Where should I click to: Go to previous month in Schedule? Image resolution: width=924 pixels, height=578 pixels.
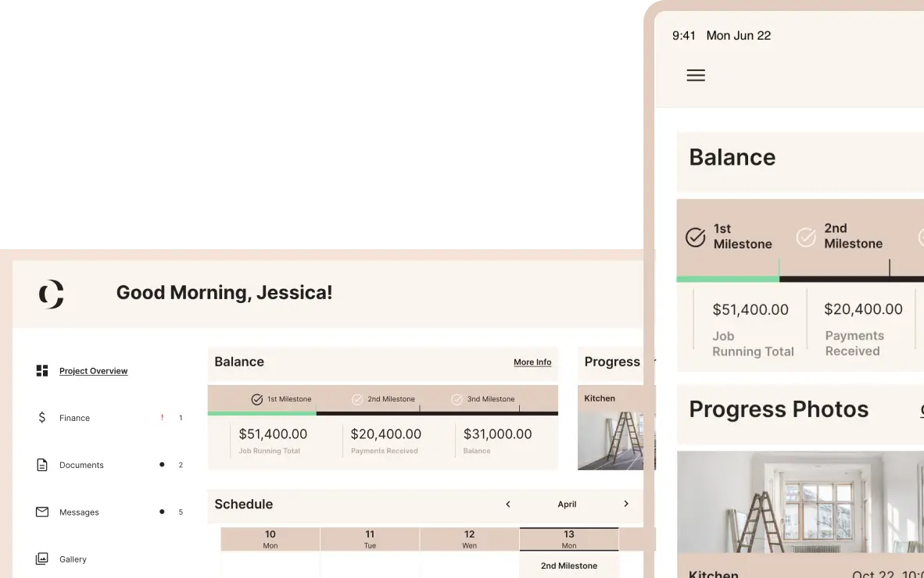tap(508, 505)
